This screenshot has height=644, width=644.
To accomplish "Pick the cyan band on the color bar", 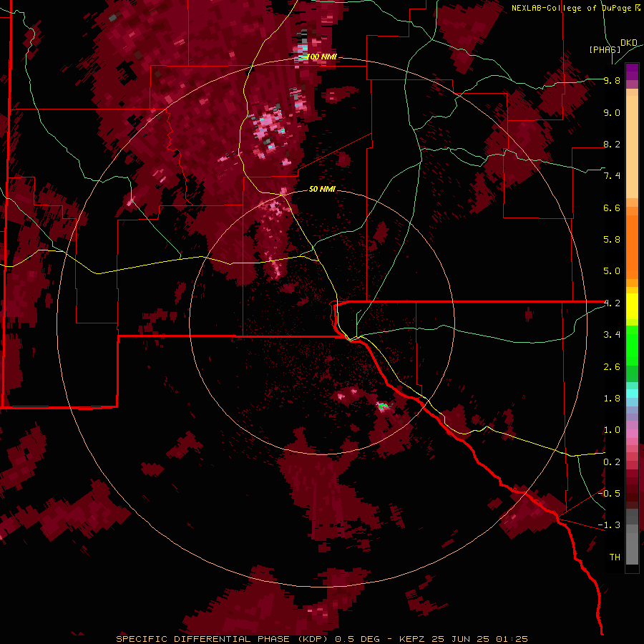I will coord(632,394).
